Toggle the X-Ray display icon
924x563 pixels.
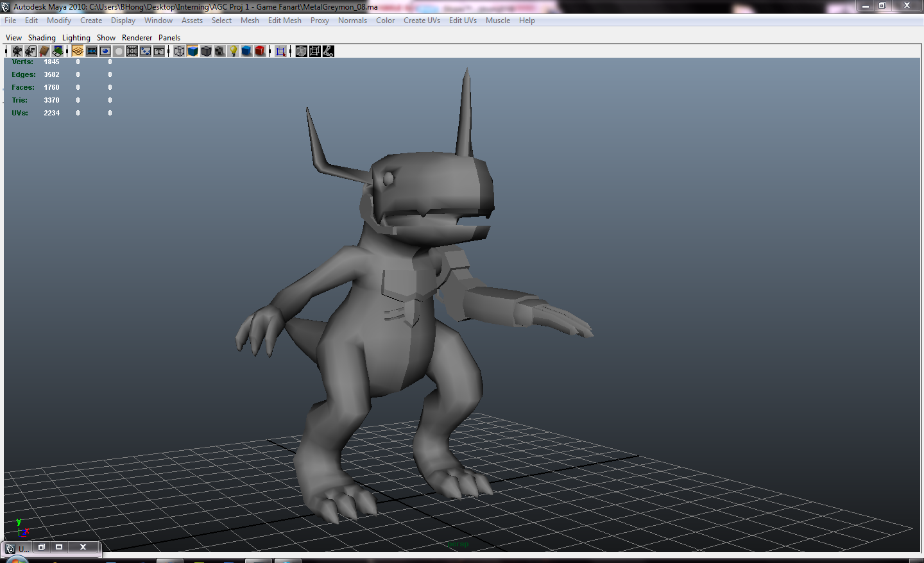[x=301, y=51]
